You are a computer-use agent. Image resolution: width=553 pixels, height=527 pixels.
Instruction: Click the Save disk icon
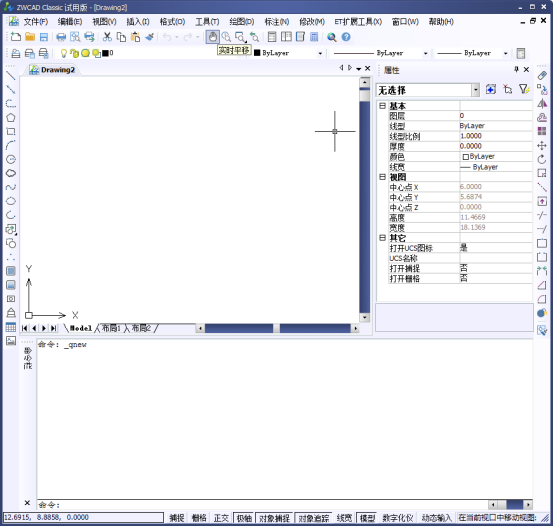pyautogui.click(x=44, y=37)
